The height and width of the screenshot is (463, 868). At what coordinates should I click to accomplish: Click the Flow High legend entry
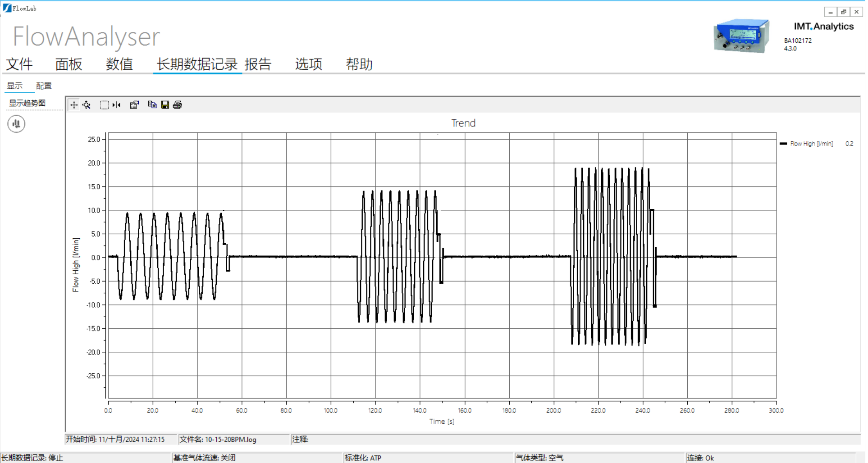811,144
